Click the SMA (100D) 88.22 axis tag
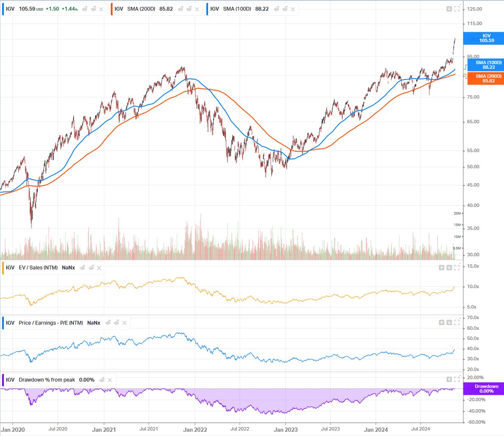 [486, 65]
